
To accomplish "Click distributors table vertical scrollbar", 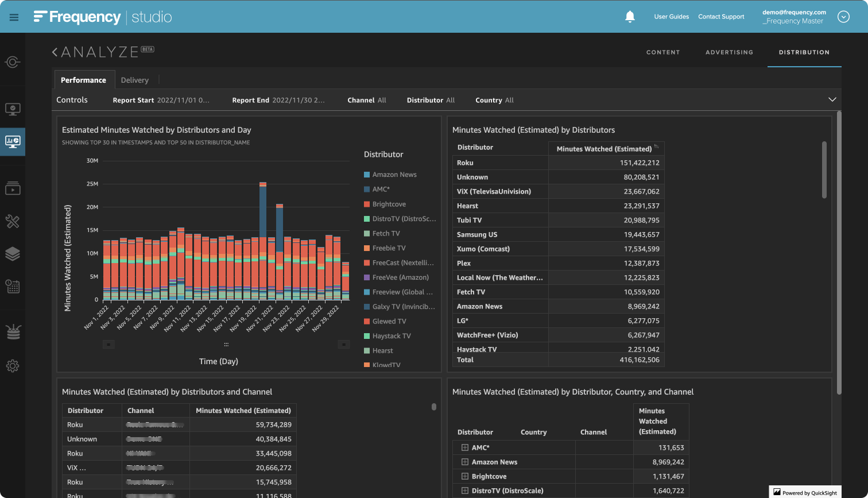I will click(x=824, y=170).
